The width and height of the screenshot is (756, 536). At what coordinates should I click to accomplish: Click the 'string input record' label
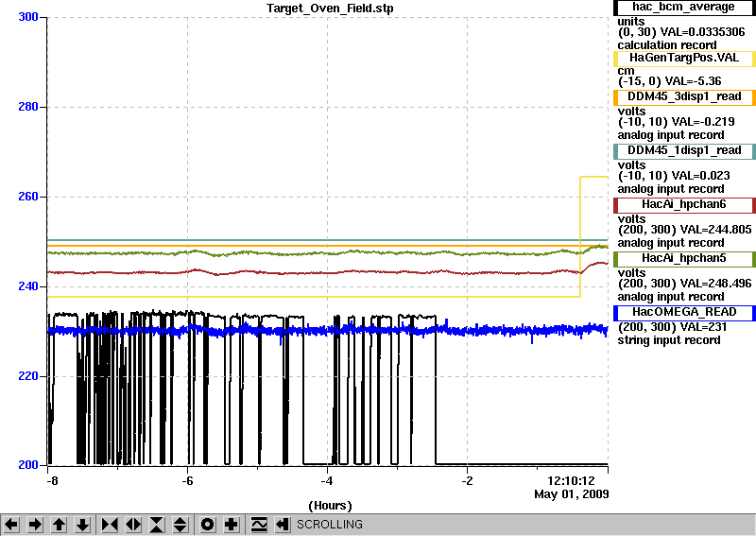[669, 340]
